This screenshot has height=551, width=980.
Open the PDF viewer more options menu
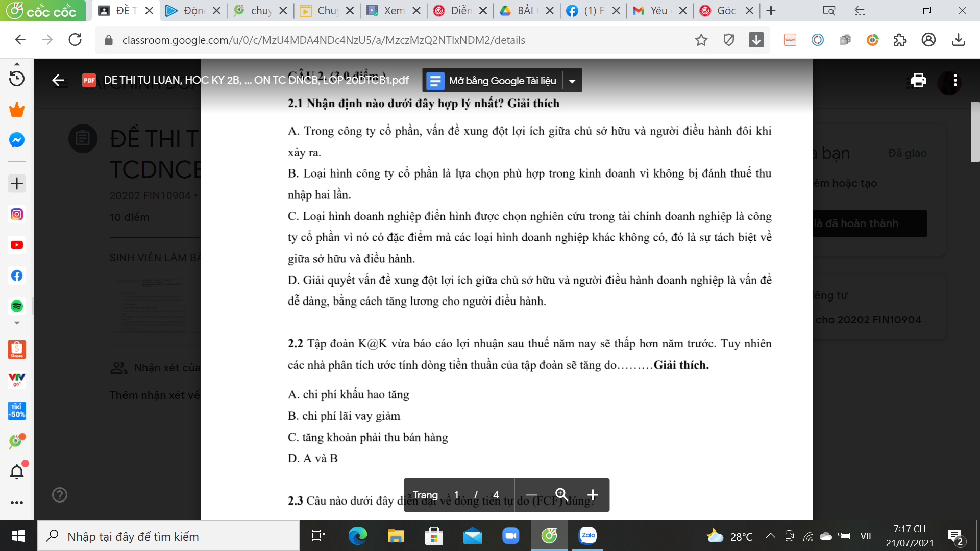pyautogui.click(x=955, y=80)
